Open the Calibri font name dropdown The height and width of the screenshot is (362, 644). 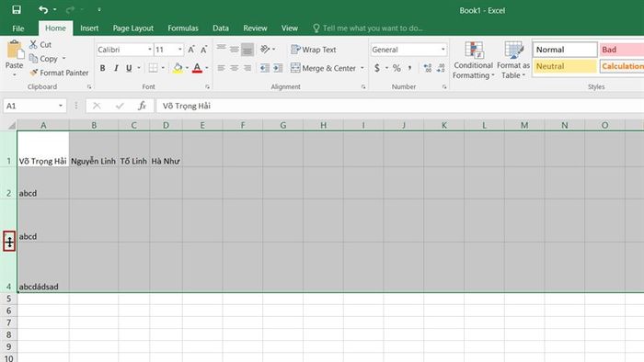pyautogui.click(x=149, y=50)
